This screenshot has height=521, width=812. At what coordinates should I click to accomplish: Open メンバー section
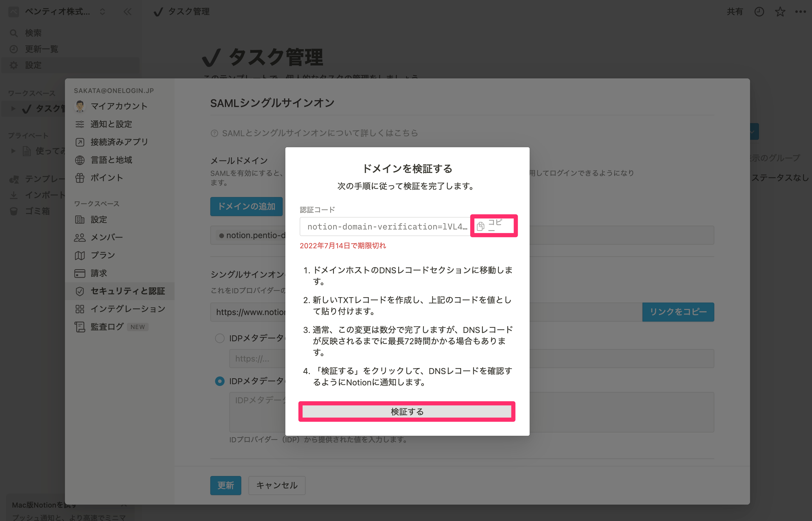point(107,238)
